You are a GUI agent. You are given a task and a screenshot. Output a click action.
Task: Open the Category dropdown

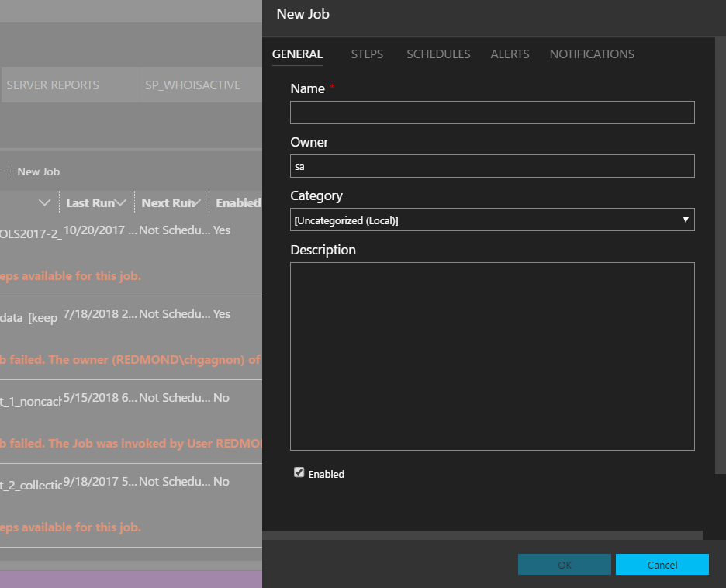(x=492, y=220)
